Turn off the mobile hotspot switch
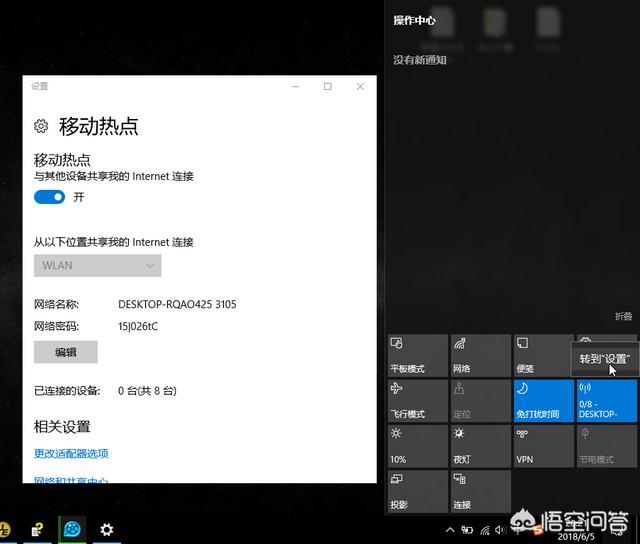The width and height of the screenshot is (640, 544). 49,197
